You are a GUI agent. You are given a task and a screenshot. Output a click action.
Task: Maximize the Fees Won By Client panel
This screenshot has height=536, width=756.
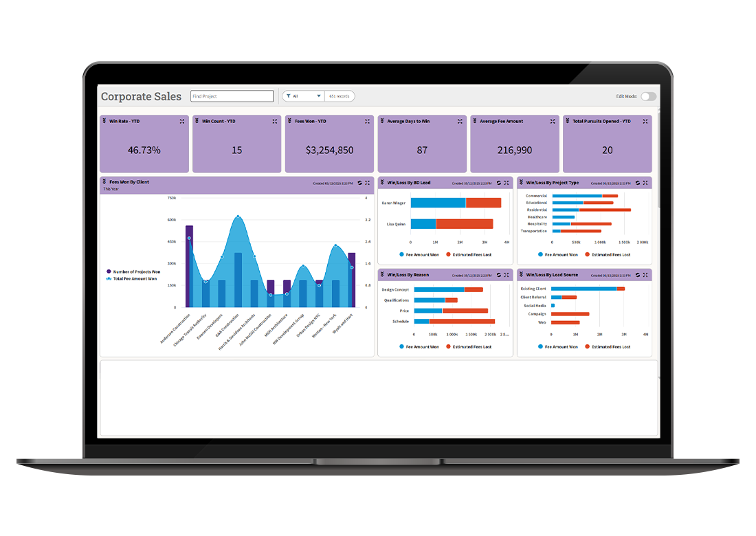[x=366, y=183]
